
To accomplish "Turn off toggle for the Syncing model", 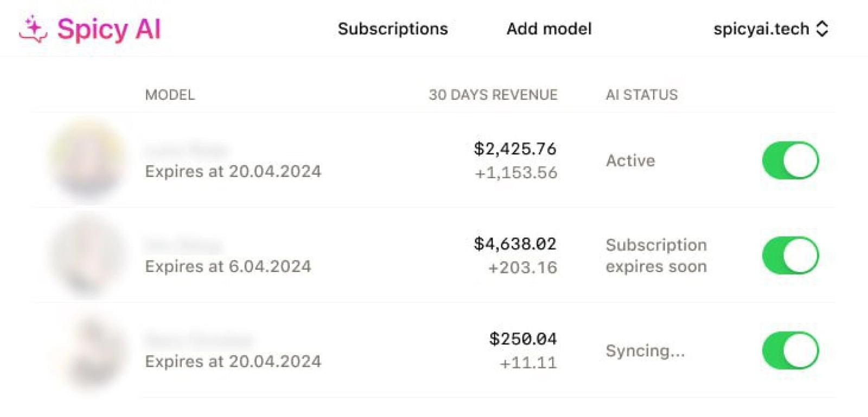I will 790,350.
